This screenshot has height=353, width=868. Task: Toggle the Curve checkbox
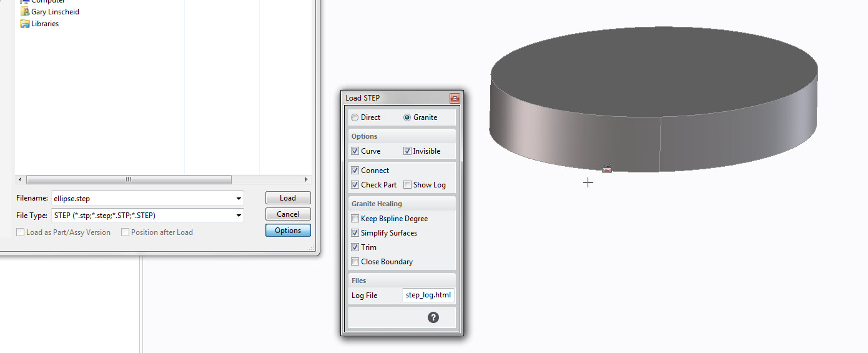(355, 151)
